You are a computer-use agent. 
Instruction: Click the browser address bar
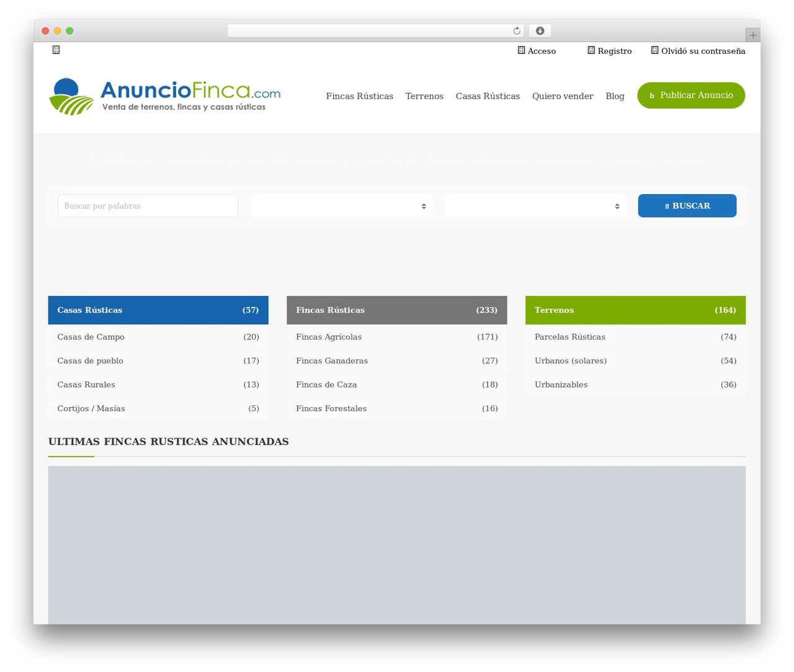(376, 31)
